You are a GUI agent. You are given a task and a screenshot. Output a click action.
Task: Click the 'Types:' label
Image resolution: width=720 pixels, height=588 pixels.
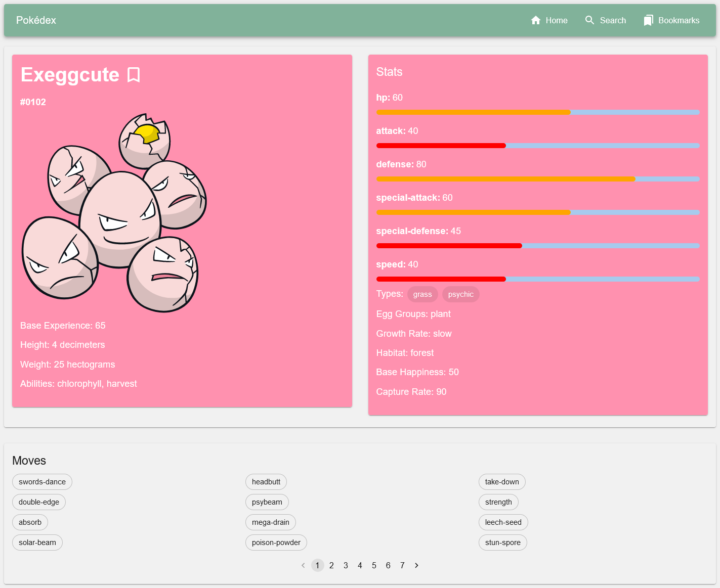[390, 294]
